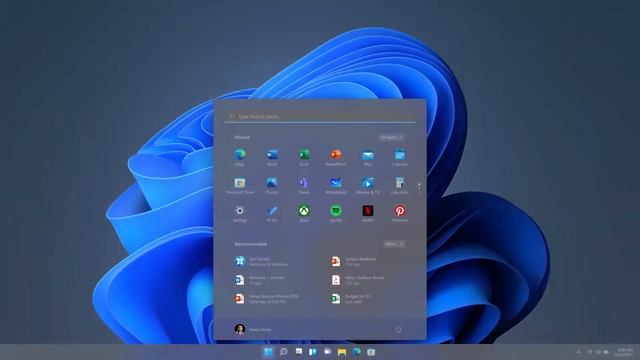Open network and volume quick settings
The height and width of the screenshot is (360, 640).
[599, 352]
